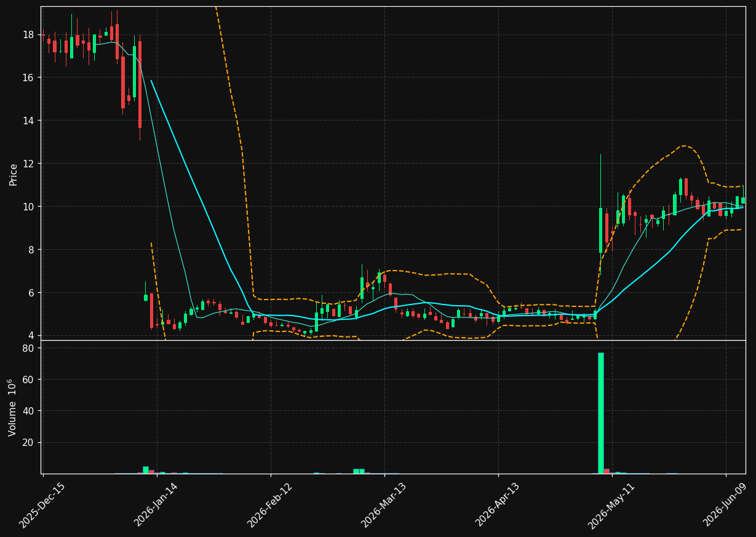Screen dimensions: 756x537
Task: Click the 2026-Apr-13 date label
Action: tap(498, 506)
